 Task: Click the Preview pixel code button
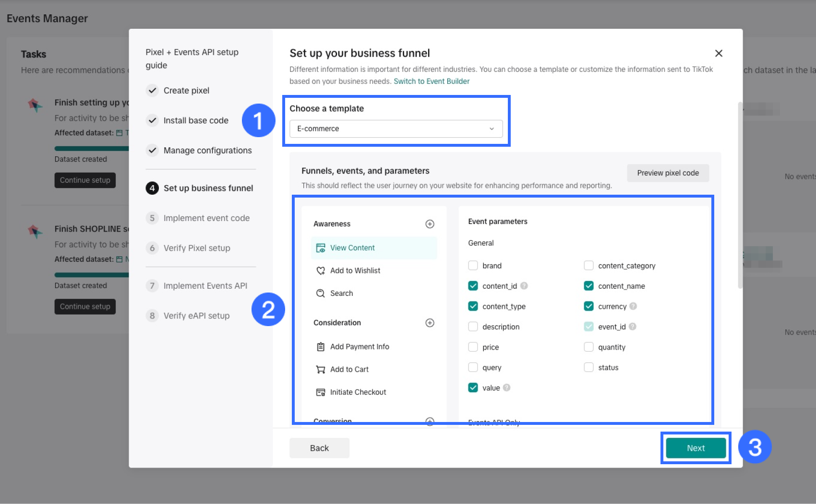pyautogui.click(x=667, y=173)
